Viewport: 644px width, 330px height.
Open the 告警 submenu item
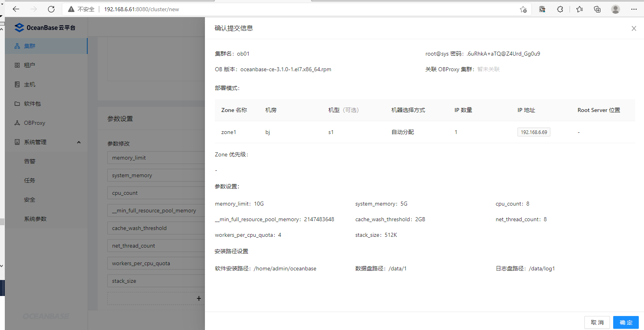tap(46, 161)
